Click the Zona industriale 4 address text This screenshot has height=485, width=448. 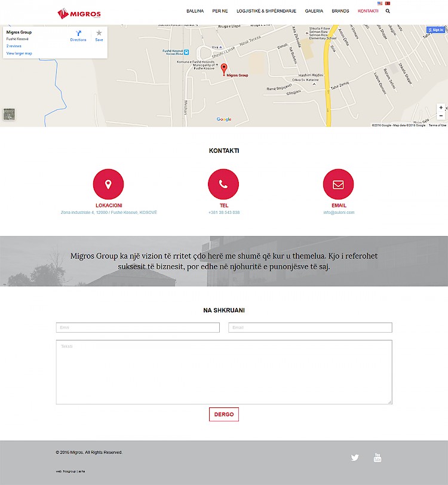[109, 213]
